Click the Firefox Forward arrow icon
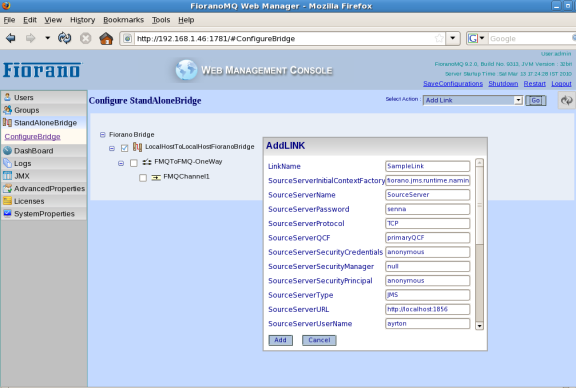 [x=30, y=38]
